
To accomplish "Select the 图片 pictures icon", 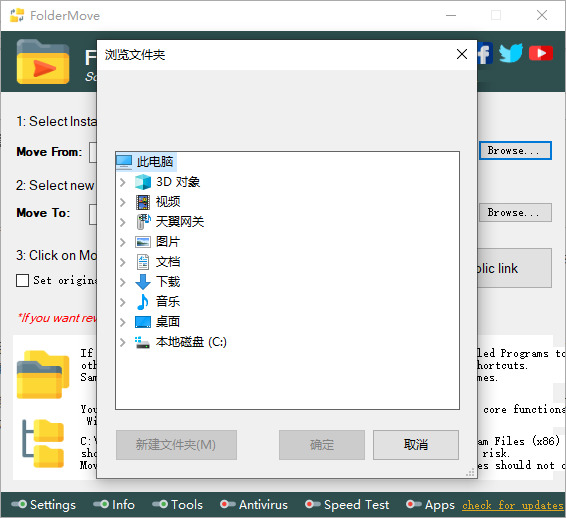I will click(143, 242).
